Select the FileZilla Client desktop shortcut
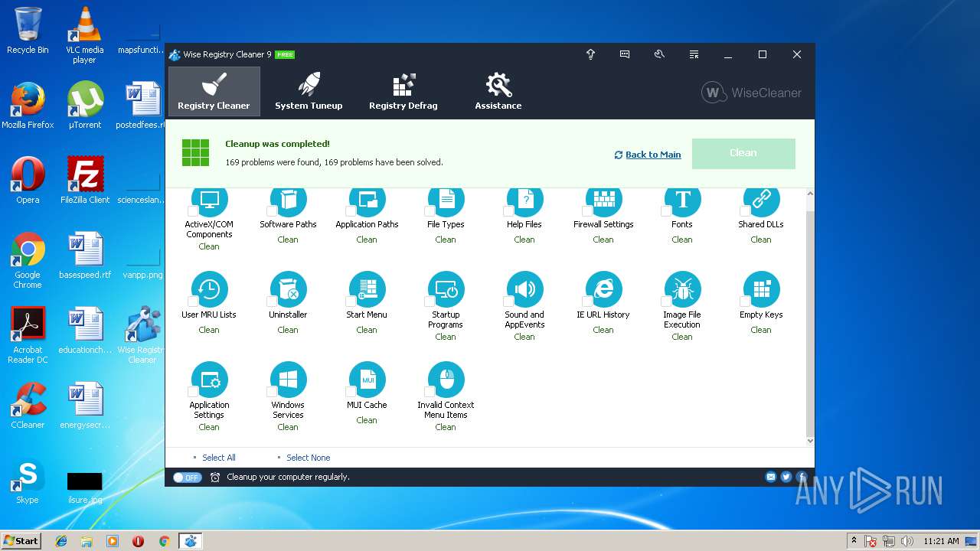Image resolution: width=980 pixels, height=551 pixels. [x=85, y=181]
